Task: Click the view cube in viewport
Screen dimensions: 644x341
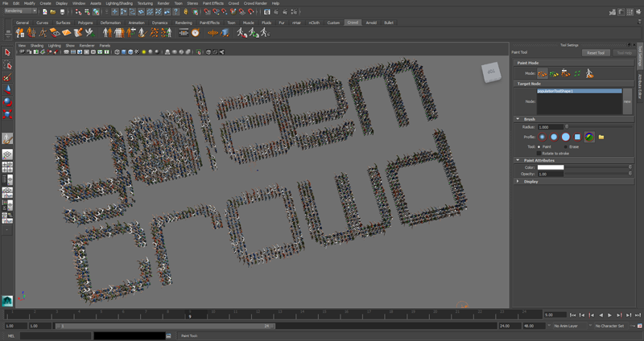Action: 491,72
